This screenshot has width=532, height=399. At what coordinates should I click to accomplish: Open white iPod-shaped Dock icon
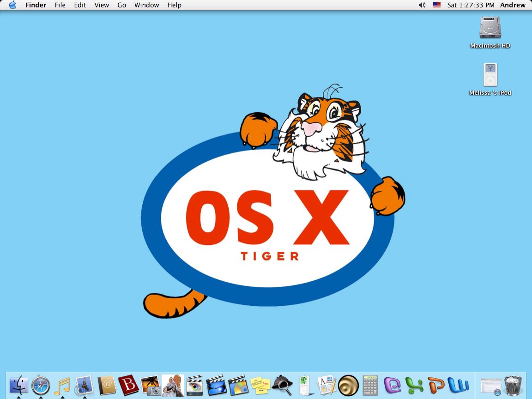pyautogui.click(x=305, y=386)
